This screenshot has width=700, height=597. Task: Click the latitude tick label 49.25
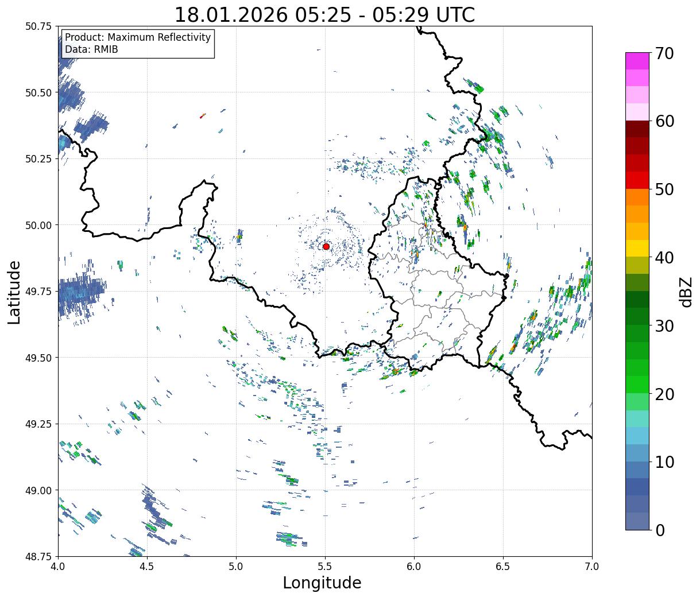(x=38, y=424)
